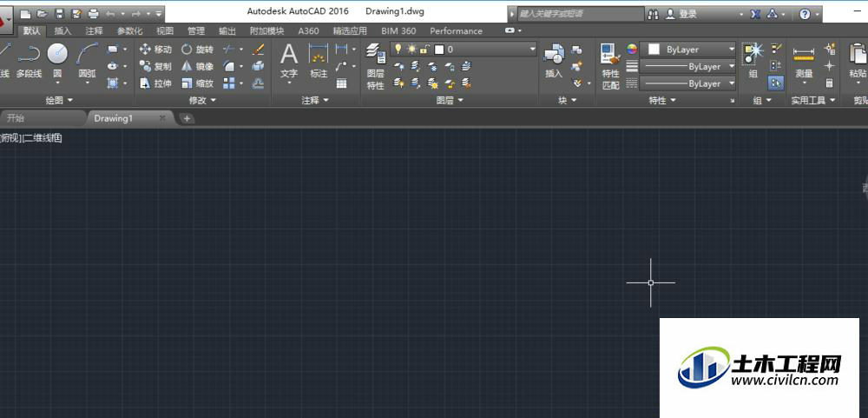Select the Text (文字) tool
The height and width of the screenshot is (418, 868).
289,62
